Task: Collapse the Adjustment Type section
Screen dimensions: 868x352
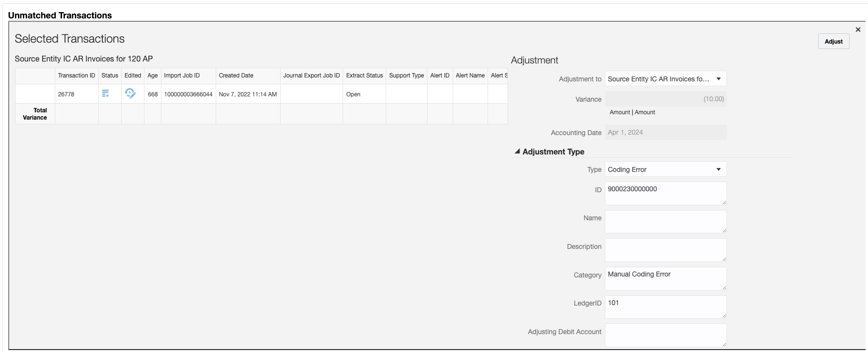Action: tap(518, 152)
